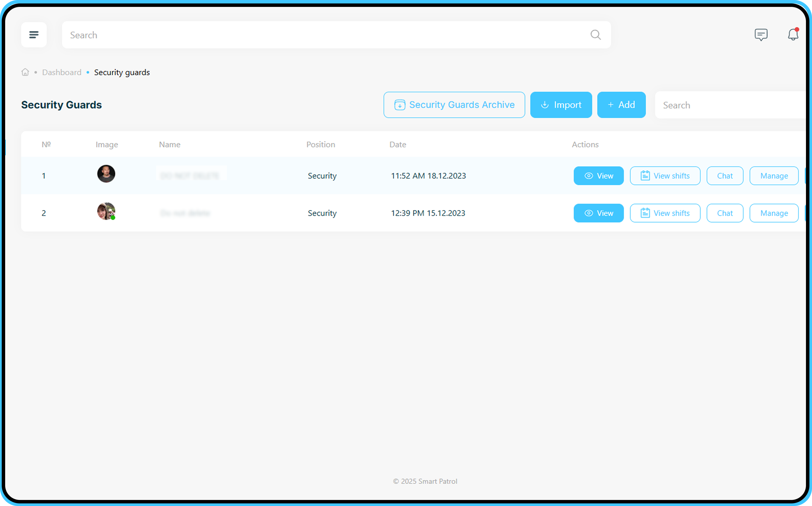Focus the security guards table search field
The width and height of the screenshot is (812, 506).
coord(730,105)
